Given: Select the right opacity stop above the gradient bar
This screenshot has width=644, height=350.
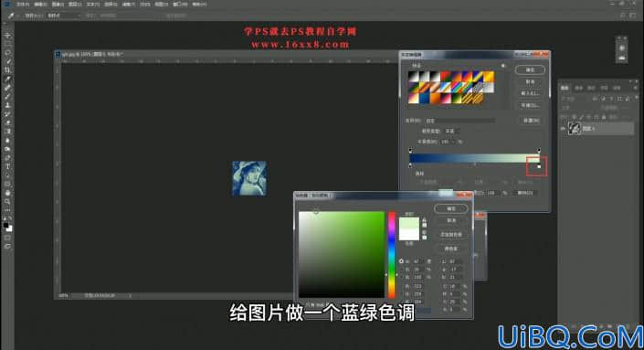Looking at the screenshot, I should tap(539, 150).
